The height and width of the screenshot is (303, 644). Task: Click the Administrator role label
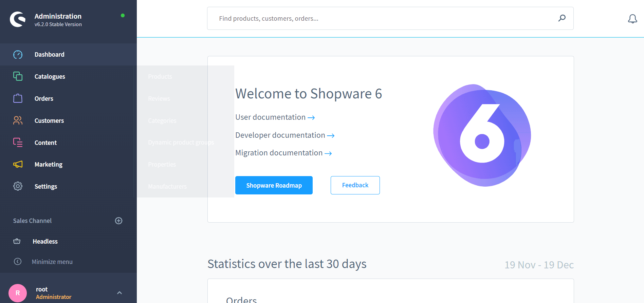click(54, 297)
